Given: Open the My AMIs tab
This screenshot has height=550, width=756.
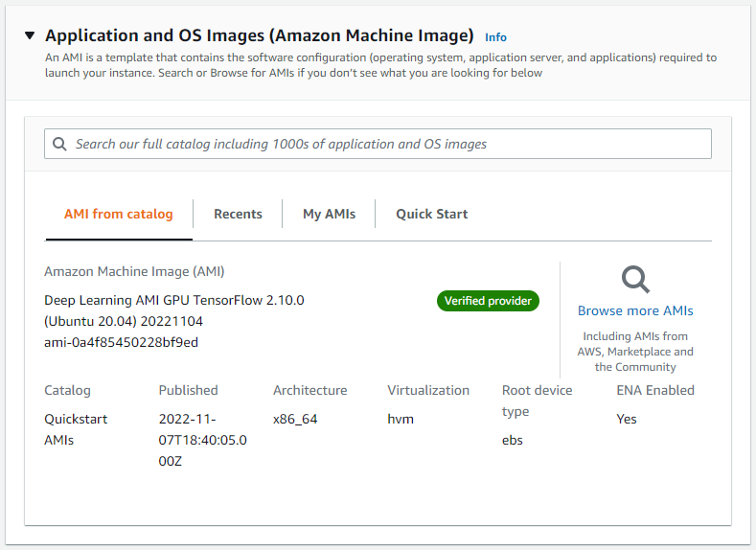Looking at the screenshot, I should click(x=329, y=214).
